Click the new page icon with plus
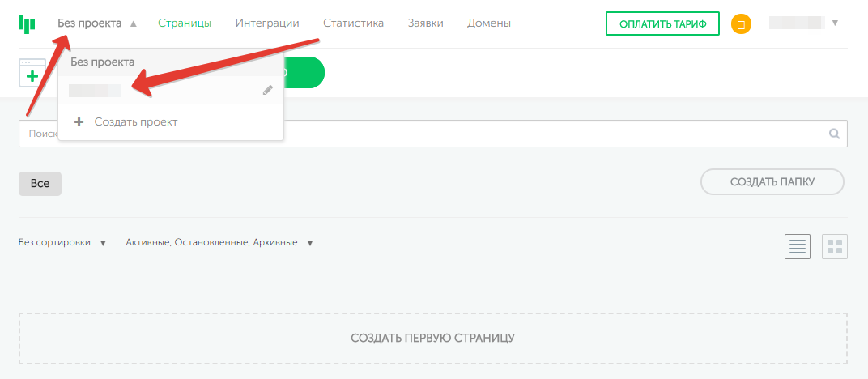The image size is (868, 379). (x=31, y=73)
